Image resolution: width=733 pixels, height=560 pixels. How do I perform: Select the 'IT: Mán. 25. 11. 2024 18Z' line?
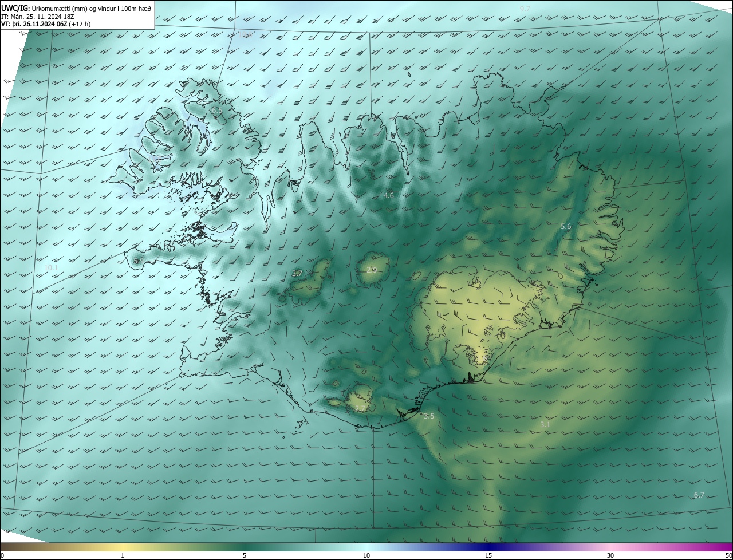click(x=38, y=17)
